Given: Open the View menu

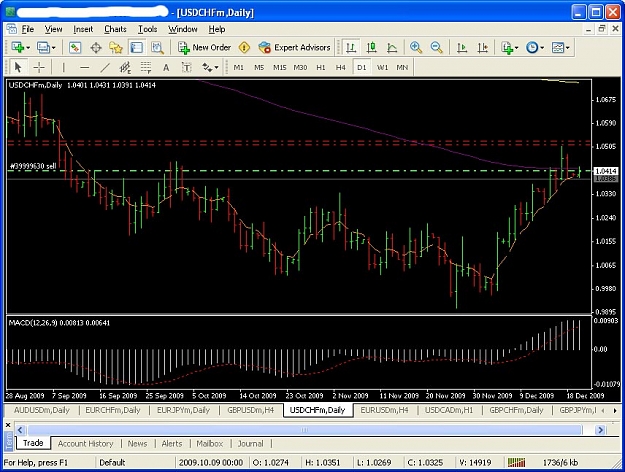Looking at the screenshot, I should [x=53, y=29].
